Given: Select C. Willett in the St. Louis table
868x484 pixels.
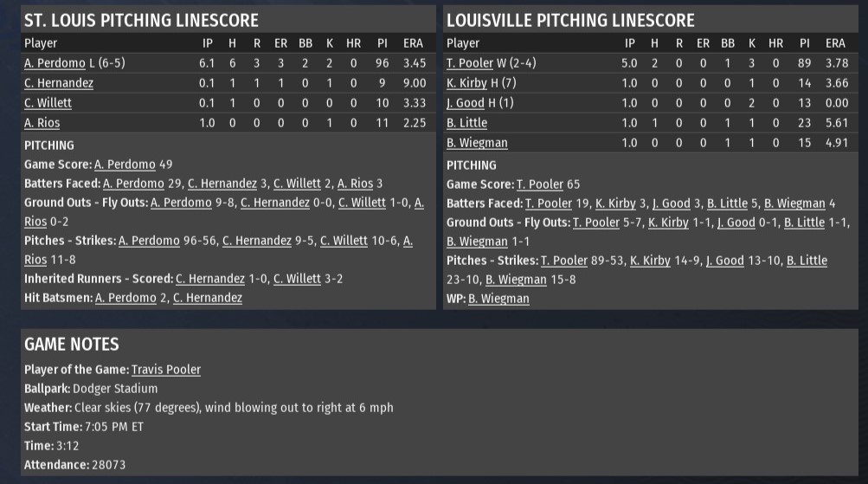Looking at the screenshot, I should 48,103.
